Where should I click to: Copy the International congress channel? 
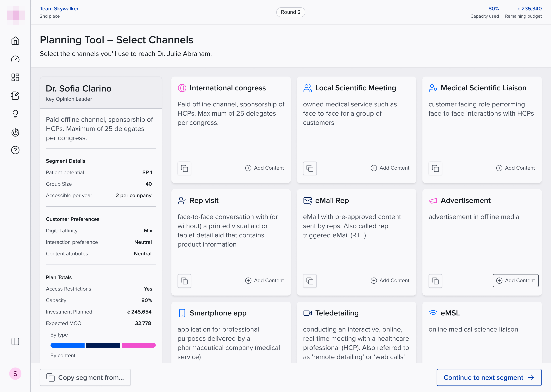(x=184, y=168)
